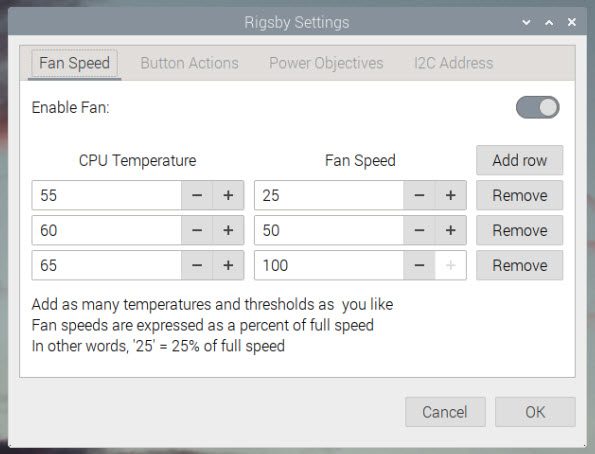Remove the 55 degree temperature row
Screen dimensions: 595x454
[x=519, y=195]
